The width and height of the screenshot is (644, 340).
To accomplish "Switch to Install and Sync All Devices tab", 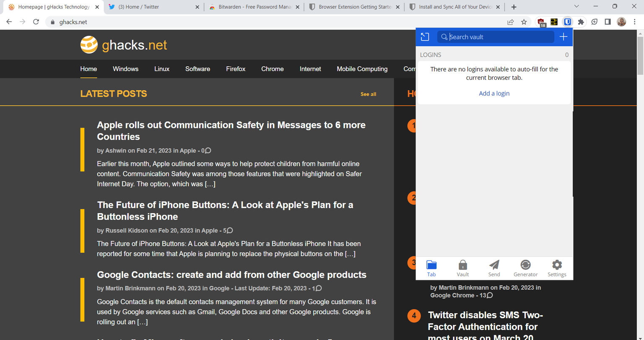I will (455, 7).
